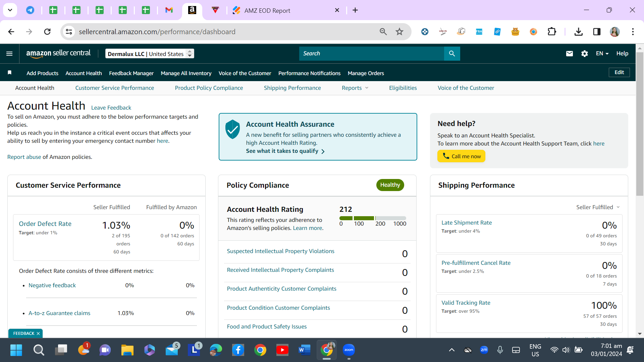
Task: Click the Account Health Rating progress bar
Action: 373,218
